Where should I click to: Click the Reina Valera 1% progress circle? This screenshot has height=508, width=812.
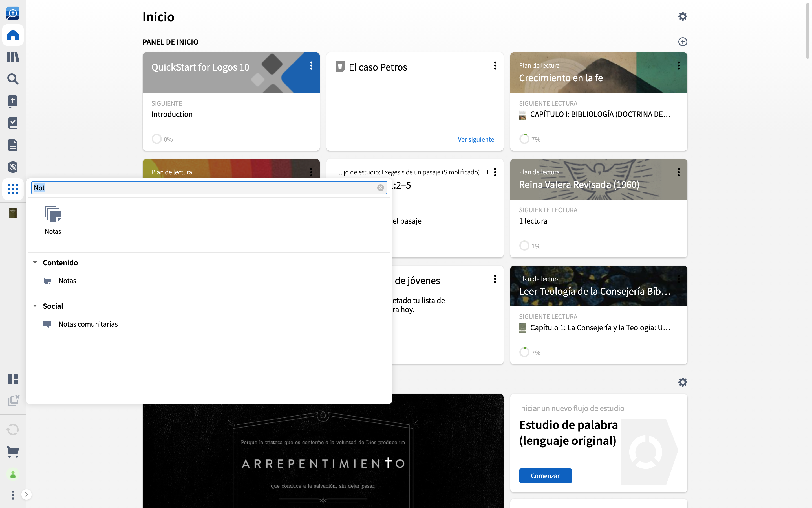[x=524, y=246]
